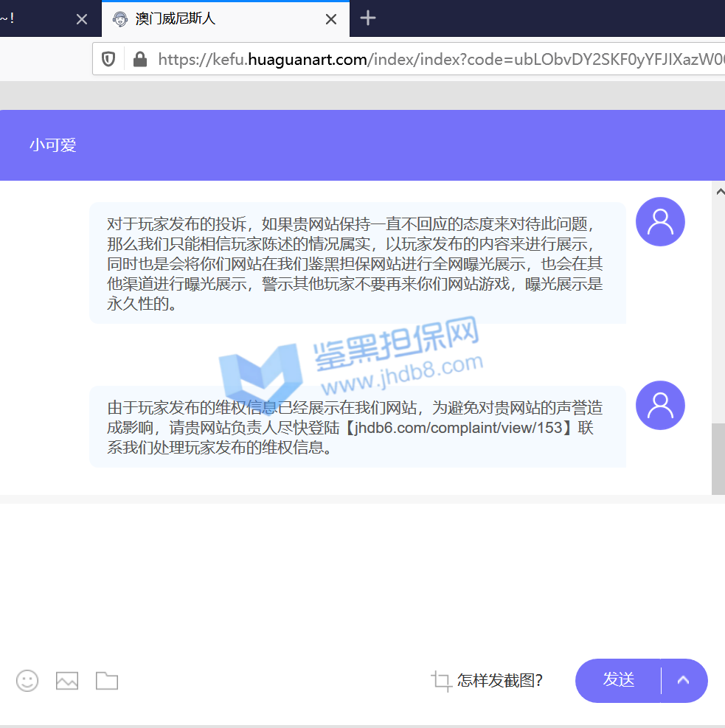Image resolution: width=725 pixels, height=728 pixels.
Task: Click the screenshot crop icon
Action: [441, 681]
